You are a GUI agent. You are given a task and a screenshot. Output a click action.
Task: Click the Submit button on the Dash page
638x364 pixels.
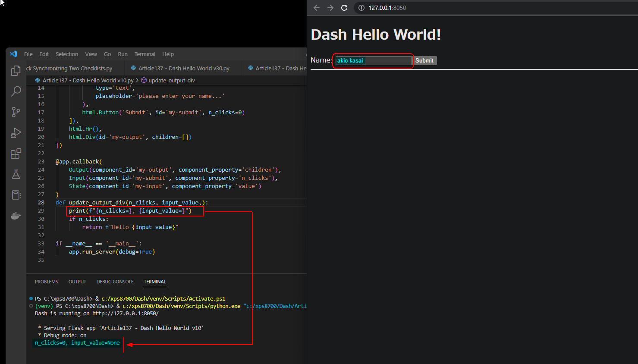(424, 60)
